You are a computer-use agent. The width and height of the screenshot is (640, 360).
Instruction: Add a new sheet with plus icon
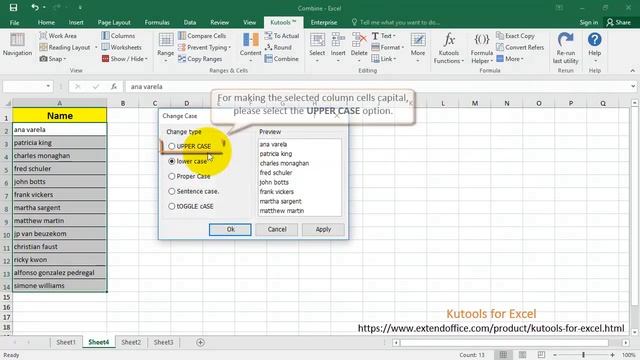coord(200,342)
